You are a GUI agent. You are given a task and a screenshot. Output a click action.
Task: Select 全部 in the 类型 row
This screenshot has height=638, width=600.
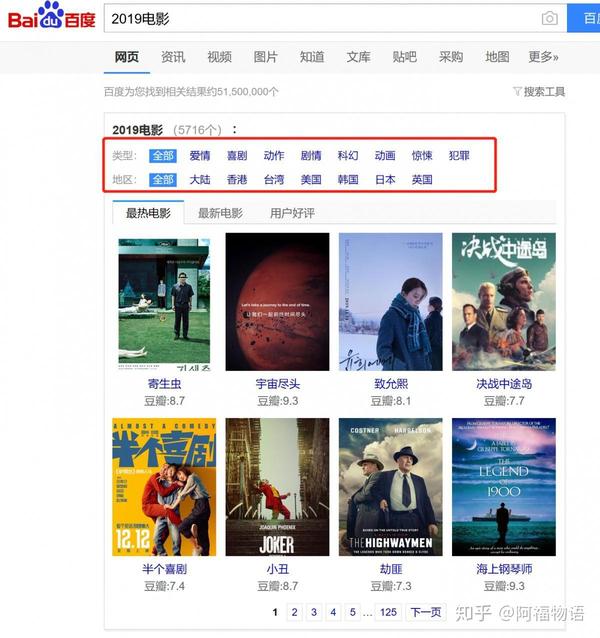163,155
